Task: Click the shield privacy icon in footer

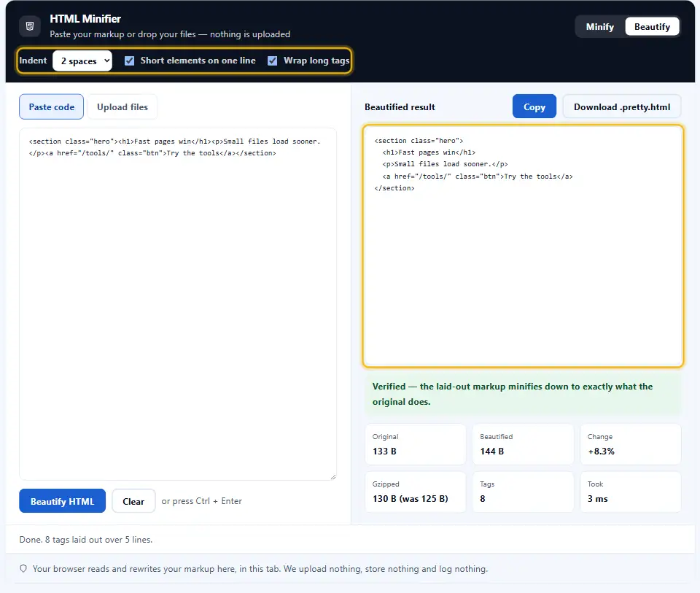Action: pos(23,568)
